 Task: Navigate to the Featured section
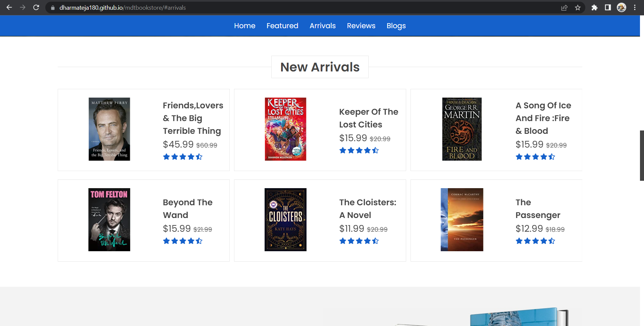pos(282,25)
